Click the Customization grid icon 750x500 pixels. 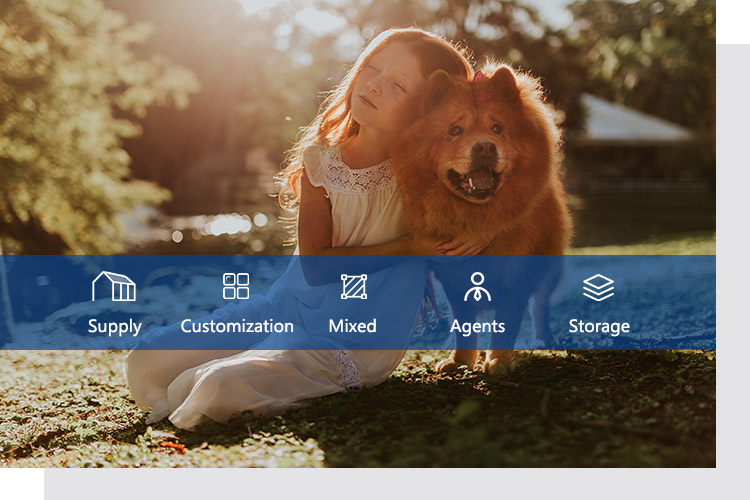coord(236,286)
